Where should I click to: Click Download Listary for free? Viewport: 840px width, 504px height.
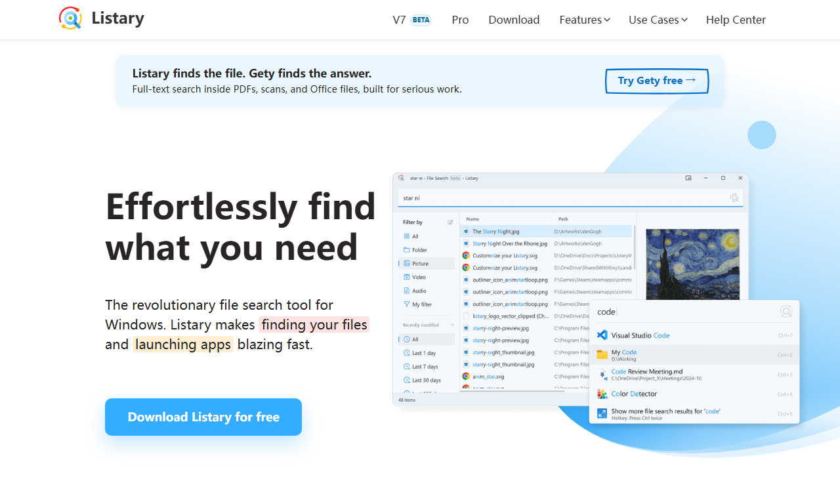pyautogui.click(x=203, y=417)
